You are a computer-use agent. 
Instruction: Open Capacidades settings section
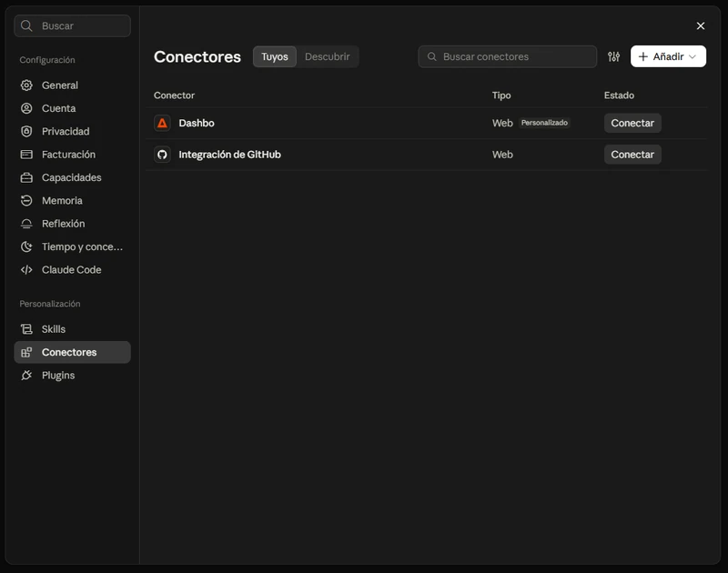pos(73,177)
